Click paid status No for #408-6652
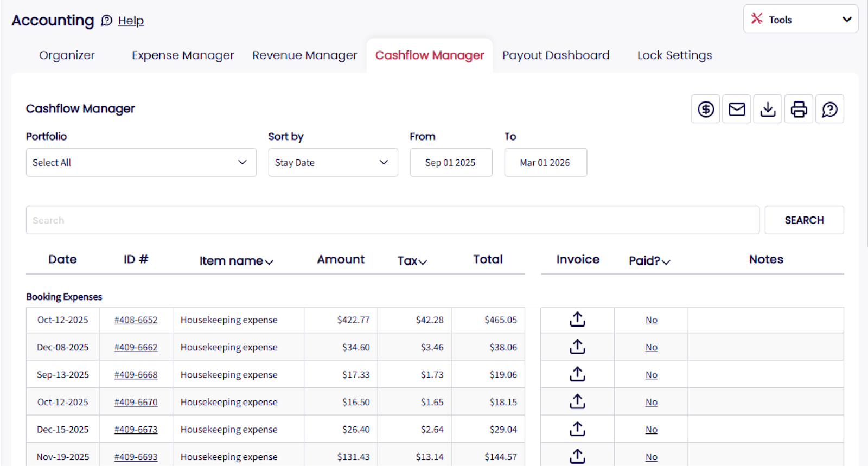868x466 pixels. (x=652, y=320)
